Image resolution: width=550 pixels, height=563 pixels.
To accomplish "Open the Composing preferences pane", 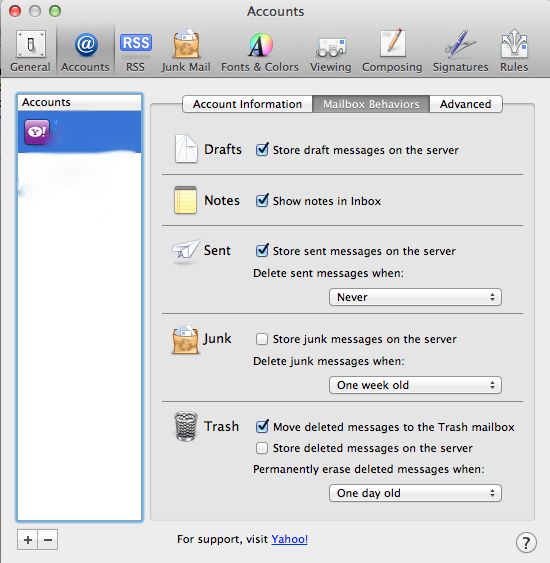I will coord(392,51).
